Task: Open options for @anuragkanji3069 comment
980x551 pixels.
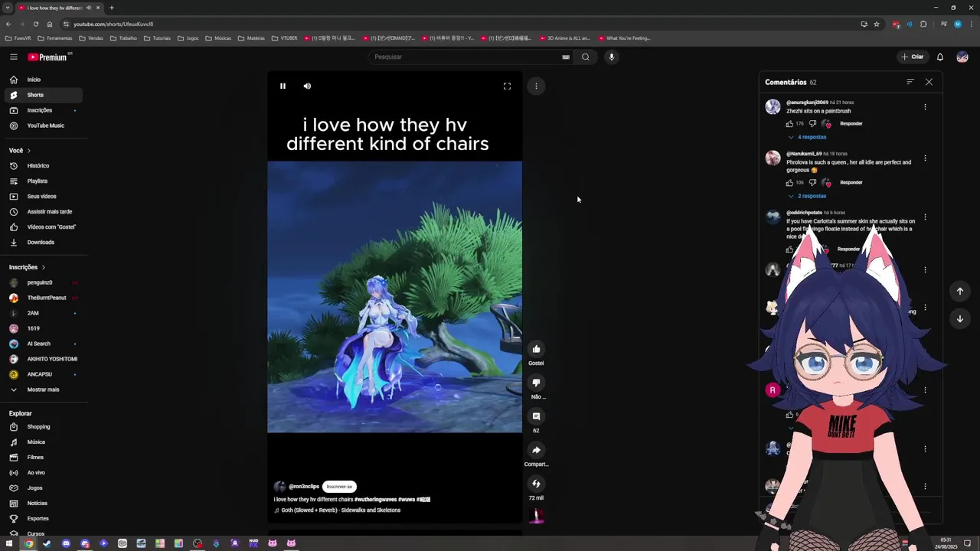Action: [925, 107]
